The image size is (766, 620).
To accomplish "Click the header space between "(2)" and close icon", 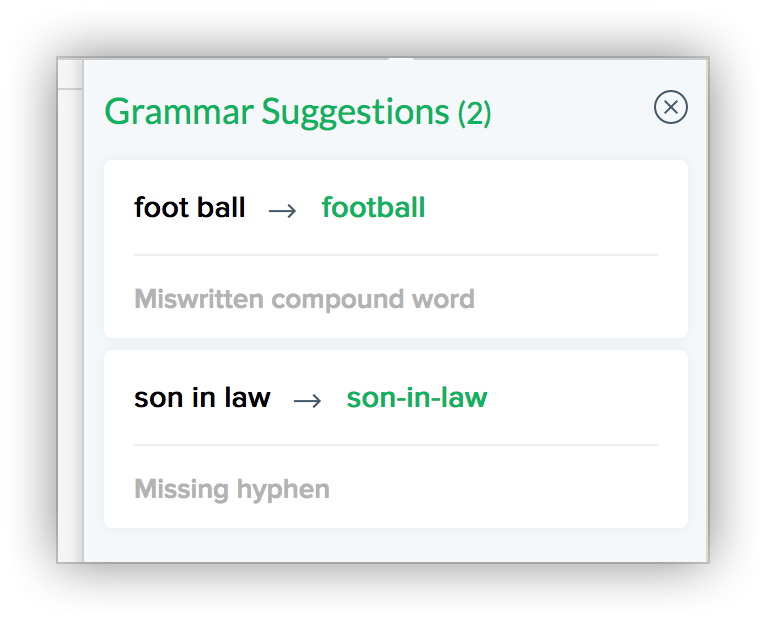I will pyautogui.click(x=570, y=110).
